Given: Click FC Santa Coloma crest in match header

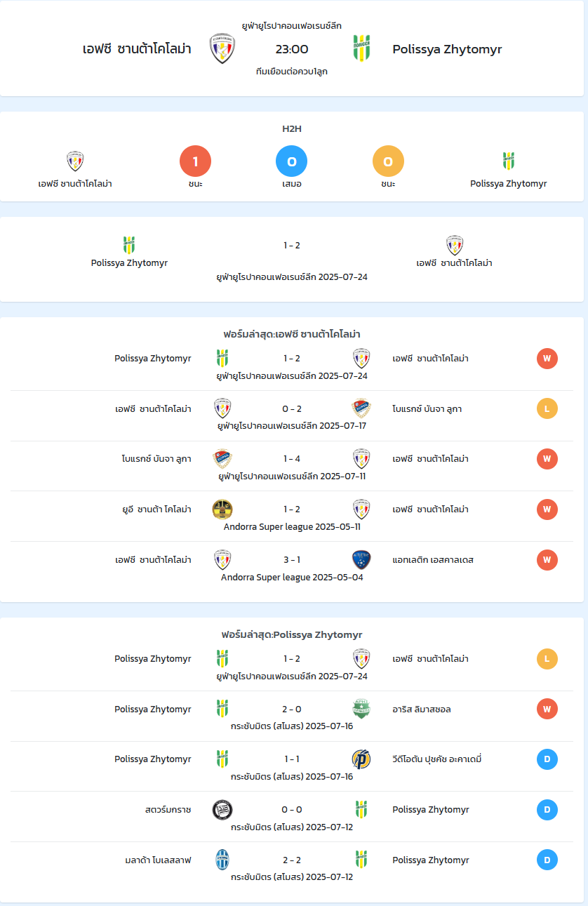Looking at the screenshot, I should (222, 48).
